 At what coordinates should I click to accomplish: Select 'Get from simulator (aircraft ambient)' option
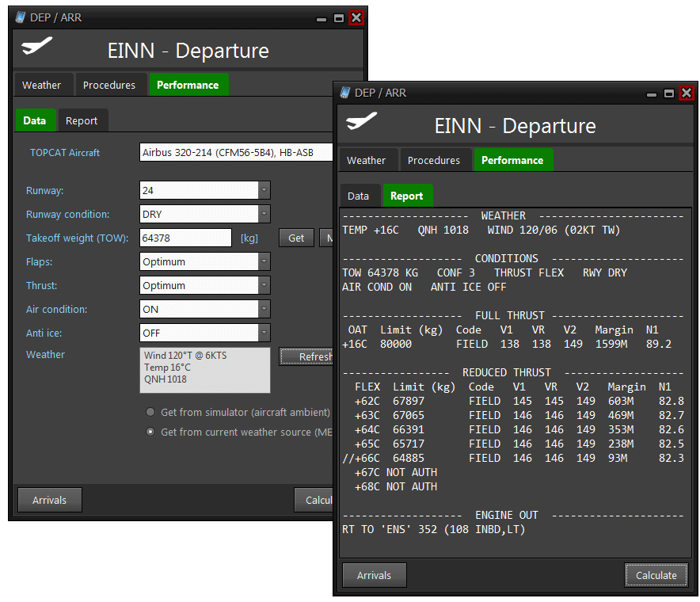pos(150,413)
